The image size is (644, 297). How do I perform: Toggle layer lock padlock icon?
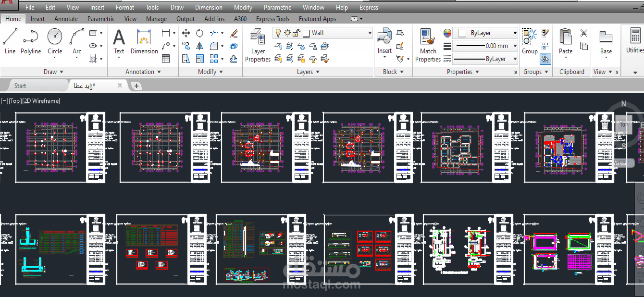point(297,33)
